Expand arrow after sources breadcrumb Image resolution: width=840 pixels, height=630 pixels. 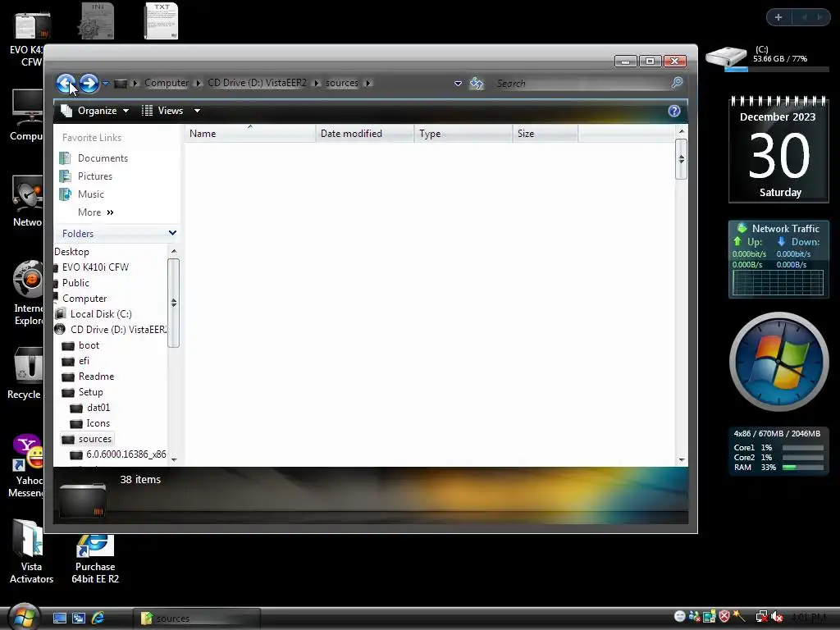tap(368, 83)
